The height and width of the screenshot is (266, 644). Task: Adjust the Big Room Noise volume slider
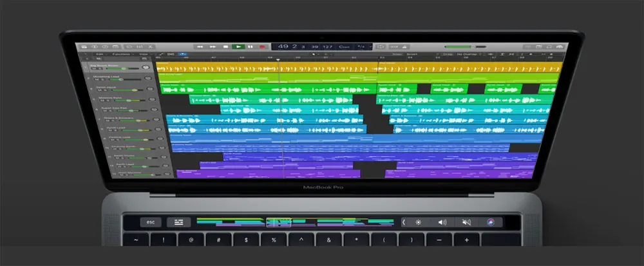[x=121, y=68]
